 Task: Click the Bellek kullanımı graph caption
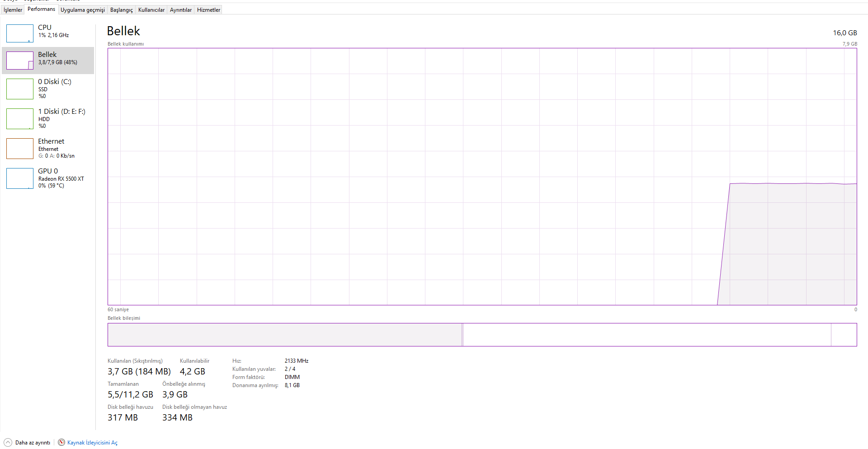click(126, 44)
